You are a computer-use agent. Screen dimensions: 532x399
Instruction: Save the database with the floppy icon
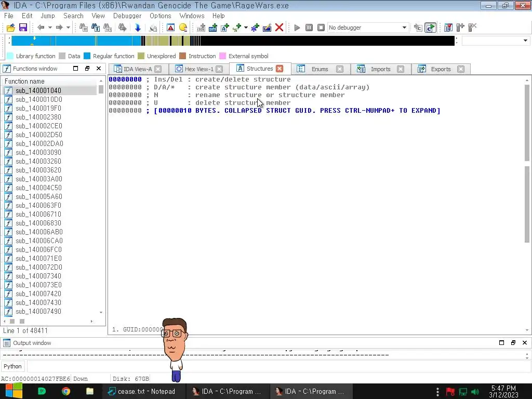coord(23,28)
